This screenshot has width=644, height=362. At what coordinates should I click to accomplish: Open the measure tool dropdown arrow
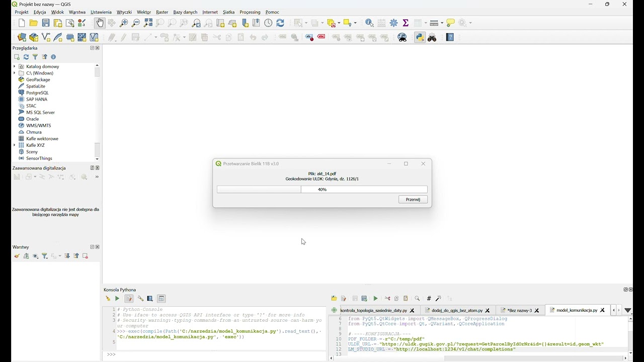click(442, 23)
